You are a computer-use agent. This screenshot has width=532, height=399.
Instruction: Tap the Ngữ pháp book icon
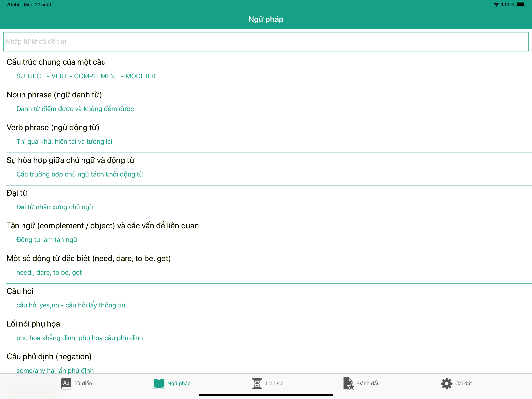click(159, 383)
